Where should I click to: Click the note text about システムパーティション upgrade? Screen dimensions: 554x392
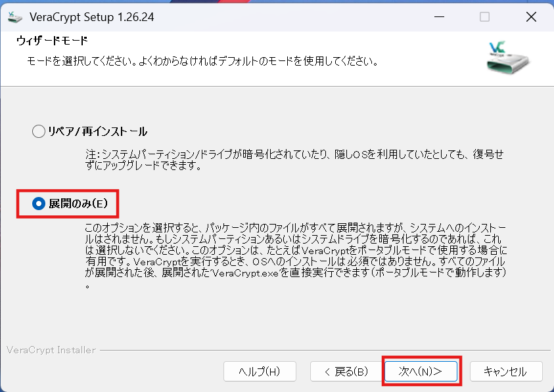pos(294,160)
